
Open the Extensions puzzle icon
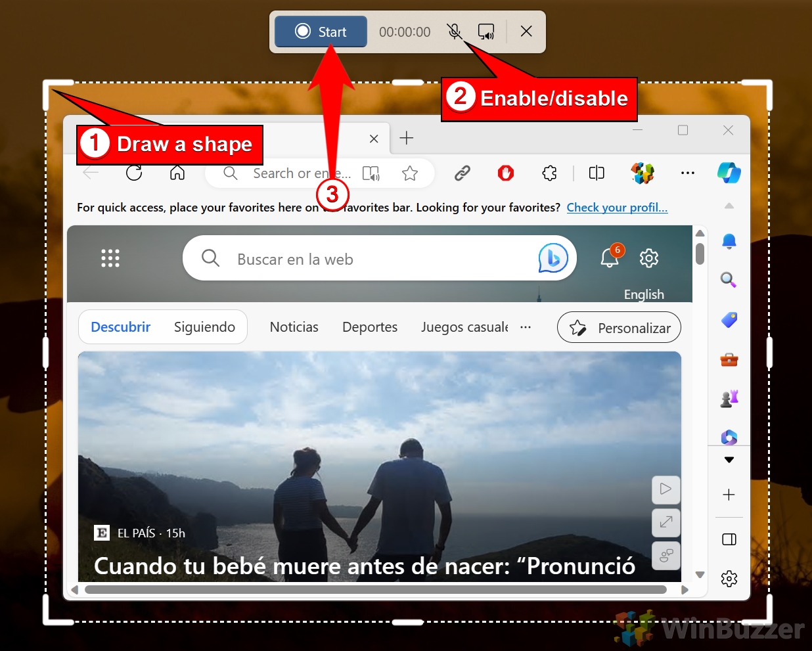(x=549, y=173)
